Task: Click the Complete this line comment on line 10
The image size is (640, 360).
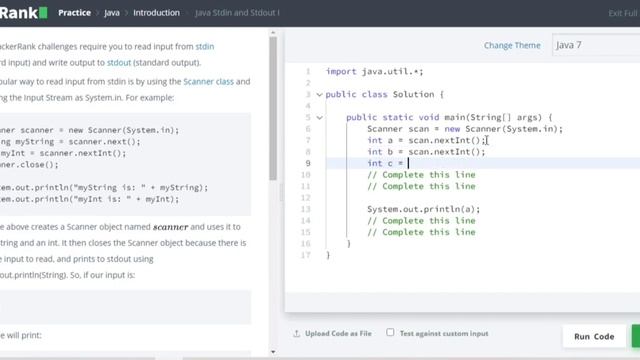Action: [x=421, y=175]
